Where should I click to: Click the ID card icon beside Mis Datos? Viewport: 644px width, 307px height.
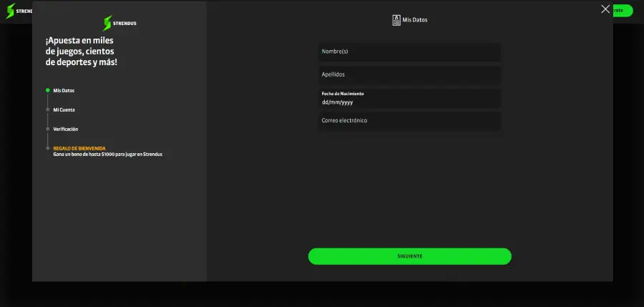[x=396, y=20]
